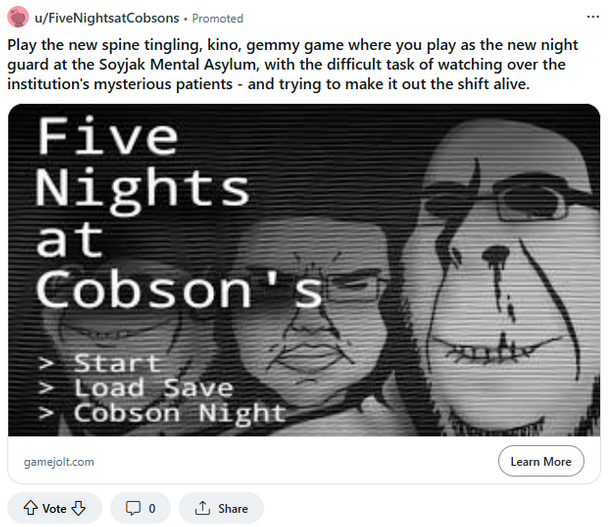Screen dimensions: 608x527
Task: Open the gamejolt.com link
Action: [x=59, y=461]
